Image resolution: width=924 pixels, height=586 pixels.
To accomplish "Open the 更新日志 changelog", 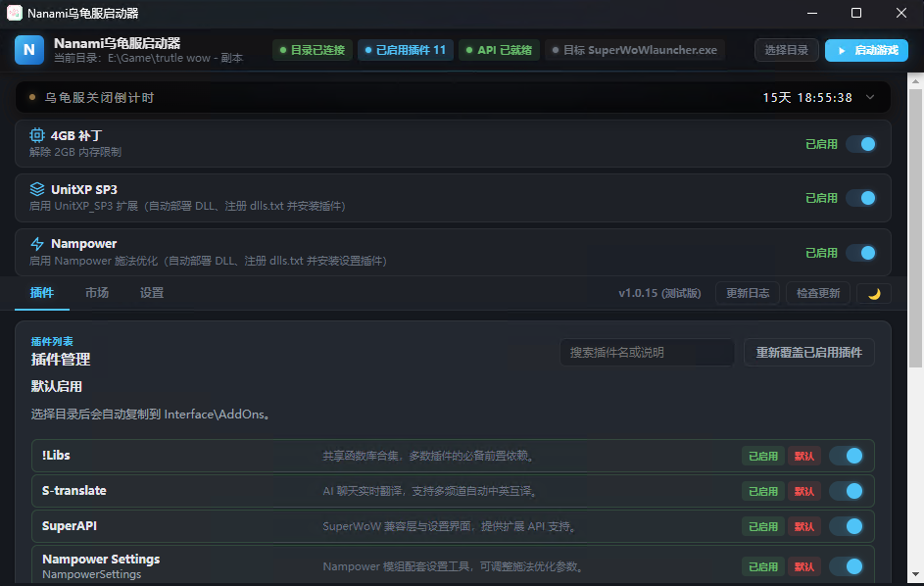I will click(748, 293).
